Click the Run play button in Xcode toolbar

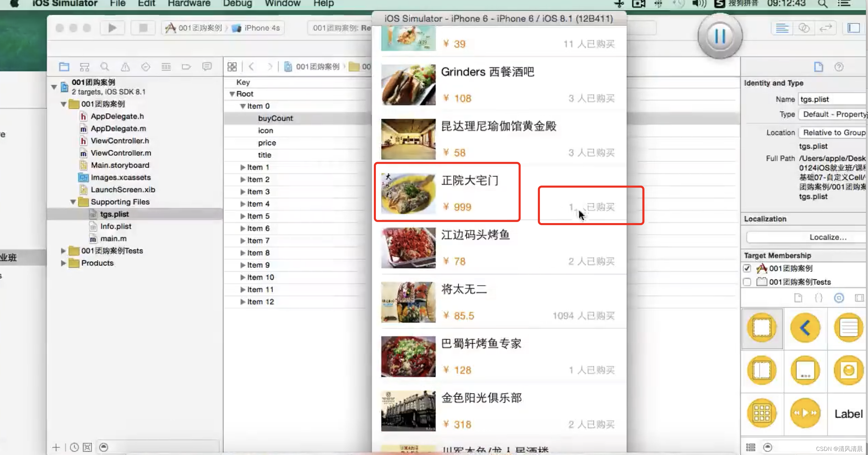pyautogui.click(x=112, y=28)
